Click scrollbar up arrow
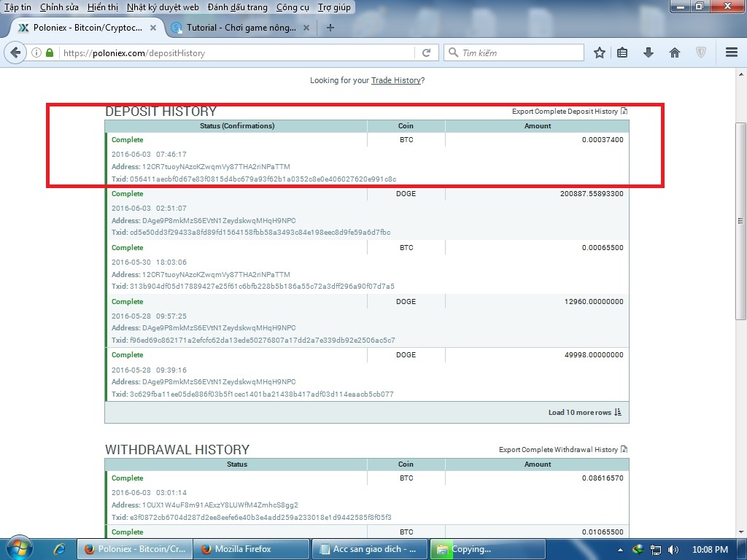 (x=741, y=74)
